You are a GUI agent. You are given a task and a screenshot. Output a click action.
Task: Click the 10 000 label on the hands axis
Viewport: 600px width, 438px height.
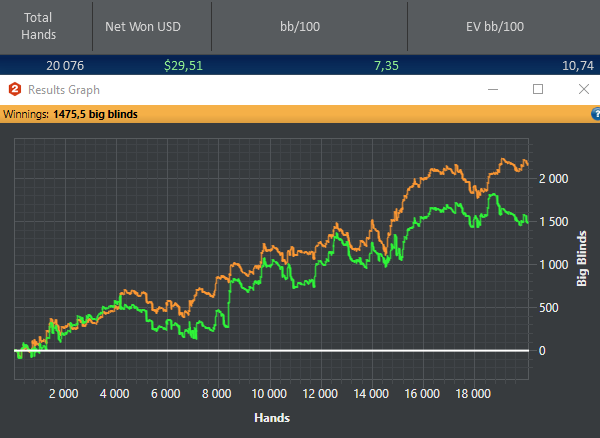pyautogui.click(x=269, y=394)
